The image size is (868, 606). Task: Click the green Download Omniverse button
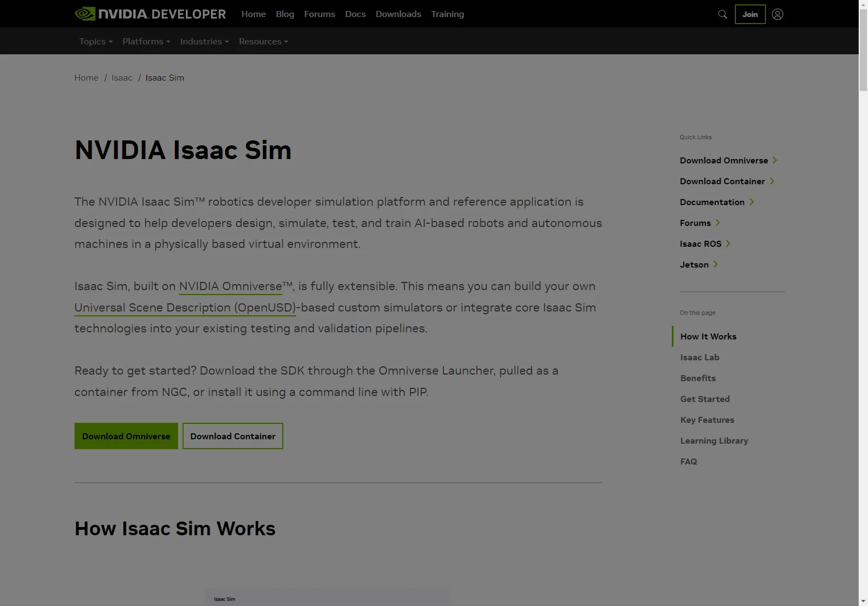(126, 436)
